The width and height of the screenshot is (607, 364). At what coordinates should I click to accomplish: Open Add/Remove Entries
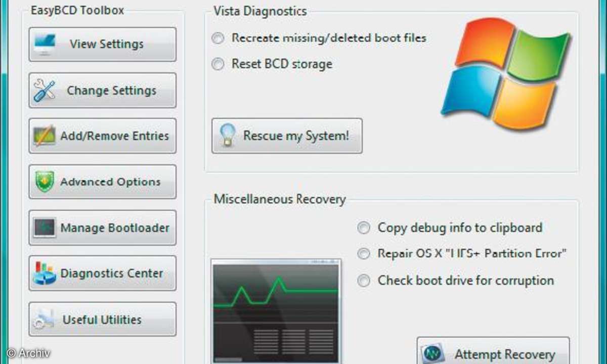(103, 136)
